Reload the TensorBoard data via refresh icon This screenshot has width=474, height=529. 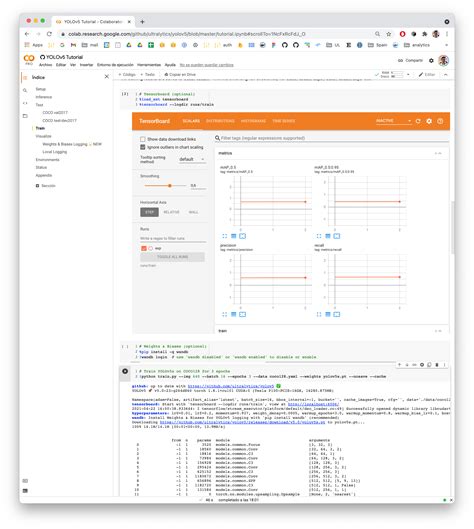click(x=418, y=121)
